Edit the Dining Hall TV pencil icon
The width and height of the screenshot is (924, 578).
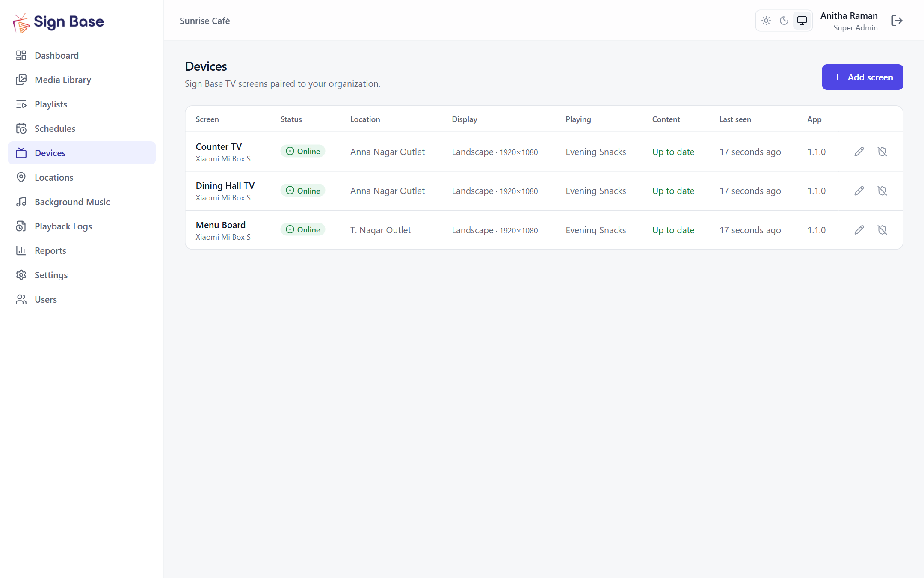859,191
